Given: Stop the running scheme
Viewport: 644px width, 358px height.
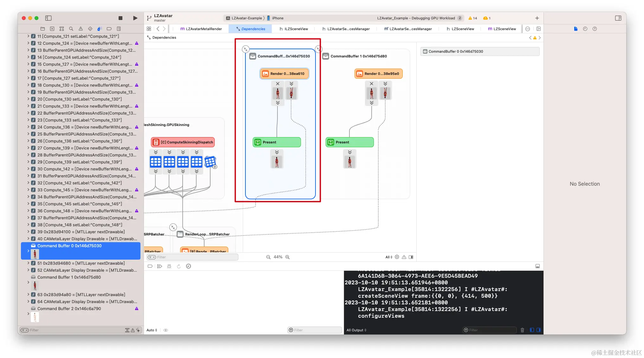Looking at the screenshot, I should (x=120, y=18).
